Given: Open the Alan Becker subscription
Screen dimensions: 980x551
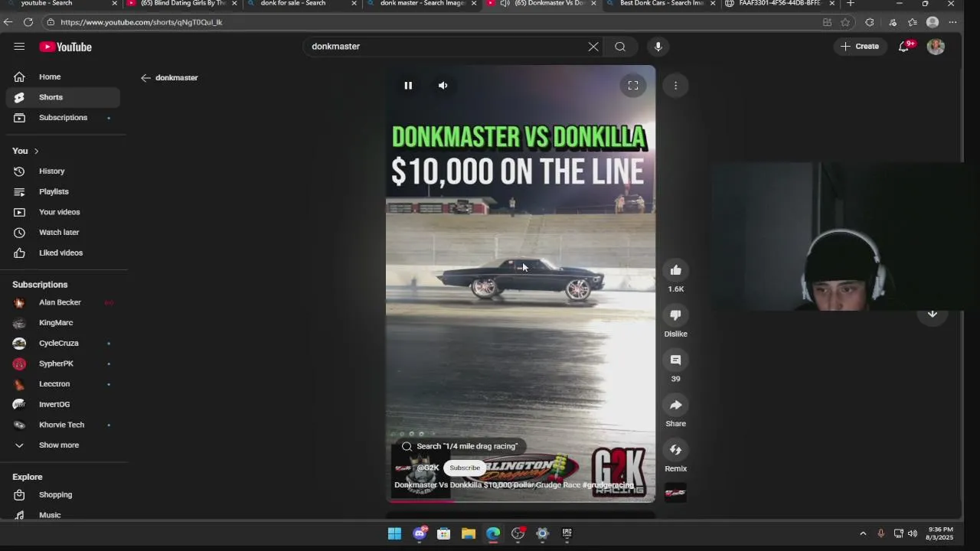Looking at the screenshot, I should (x=63, y=302).
